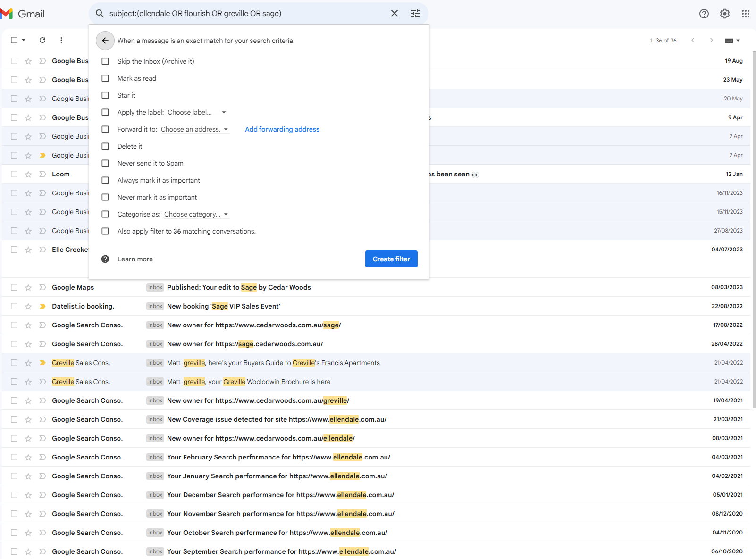Go back to search criteria with arrow button
This screenshot has width=756, height=559.
click(x=105, y=41)
